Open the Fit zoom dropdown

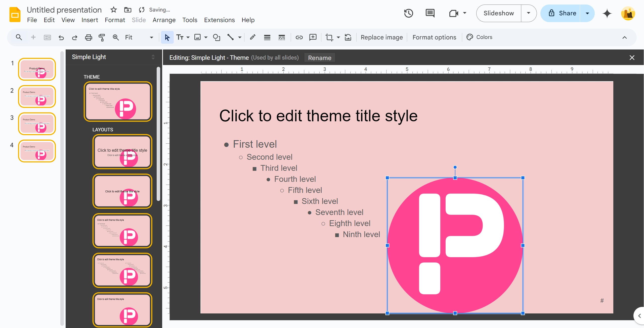(x=139, y=37)
